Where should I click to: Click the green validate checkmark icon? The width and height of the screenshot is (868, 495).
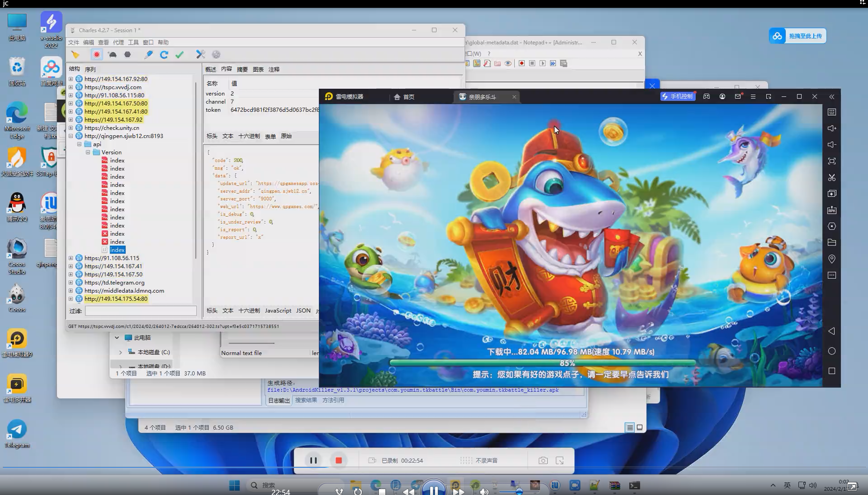pos(179,54)
